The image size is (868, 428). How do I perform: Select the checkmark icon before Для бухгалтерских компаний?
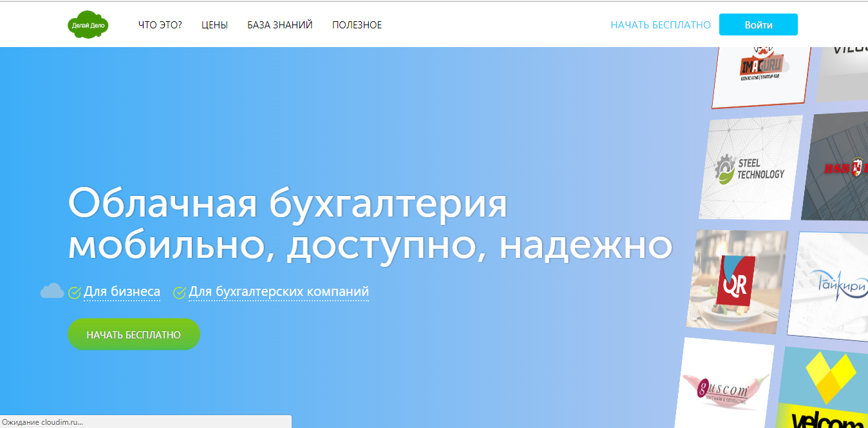pyautogui.click(x=179, y=291)
